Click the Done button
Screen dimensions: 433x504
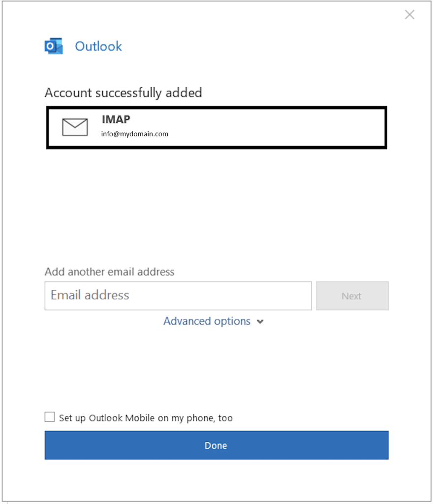click(x=216, y=445)
